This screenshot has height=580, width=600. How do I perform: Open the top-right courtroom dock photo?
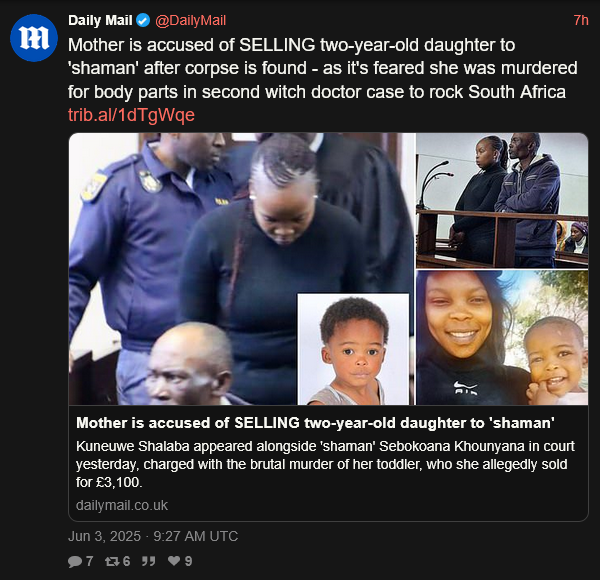coord(502,200)
